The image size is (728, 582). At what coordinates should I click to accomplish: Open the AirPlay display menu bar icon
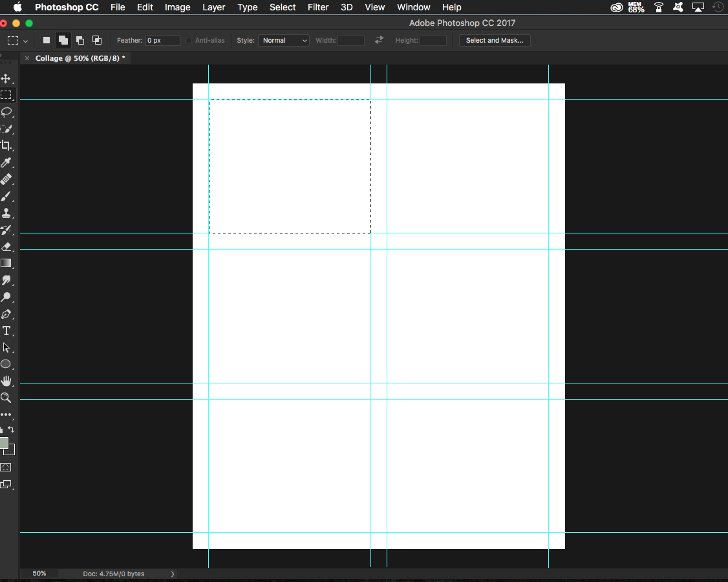click(x=698, y=7)
